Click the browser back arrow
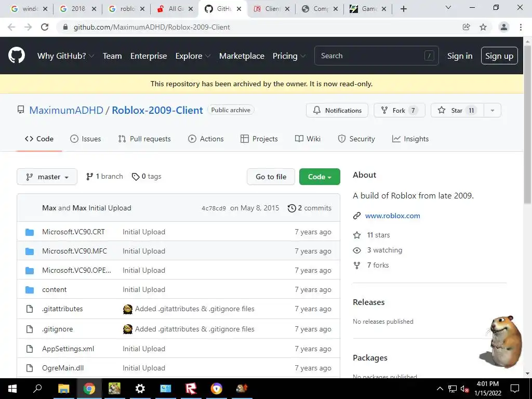 (x=11, y=27)
